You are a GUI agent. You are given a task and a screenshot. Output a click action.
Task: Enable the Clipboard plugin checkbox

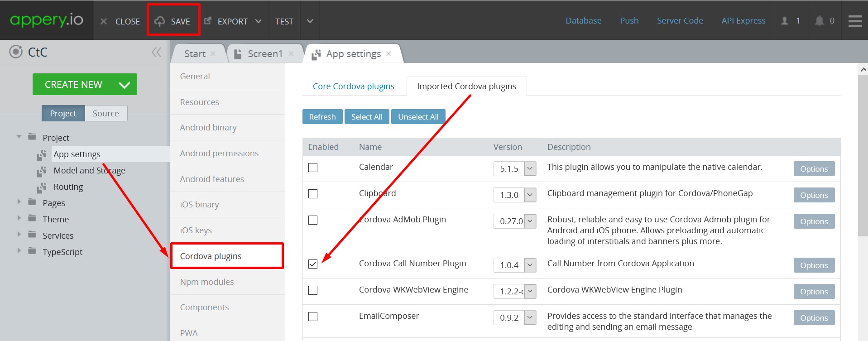(x=313, y=194)
